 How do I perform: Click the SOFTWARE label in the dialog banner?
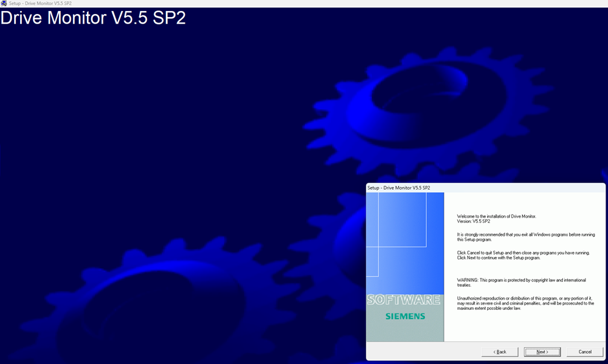tap(404, 300)
